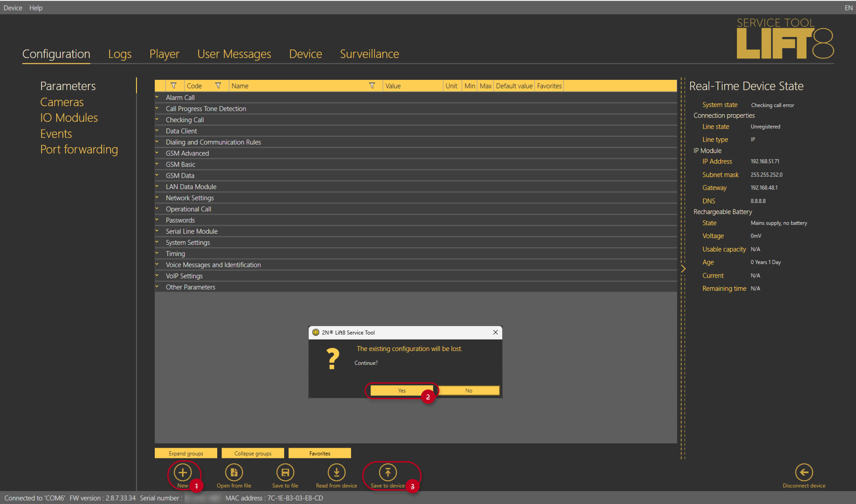Viewport: 856px width, 504px height.
Task: Select Cameras in the left sidebar
Action: (62, 102)
